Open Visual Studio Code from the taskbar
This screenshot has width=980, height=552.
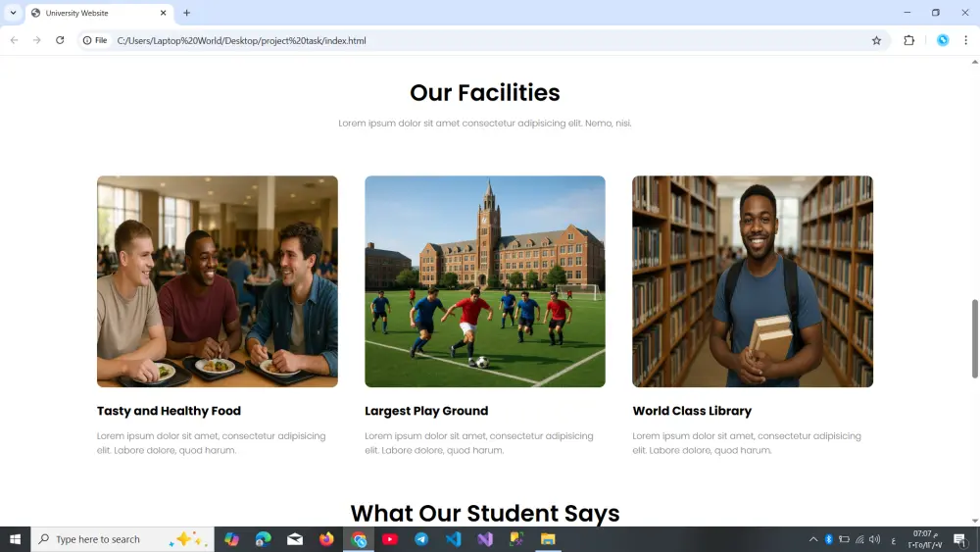point(453,539)
